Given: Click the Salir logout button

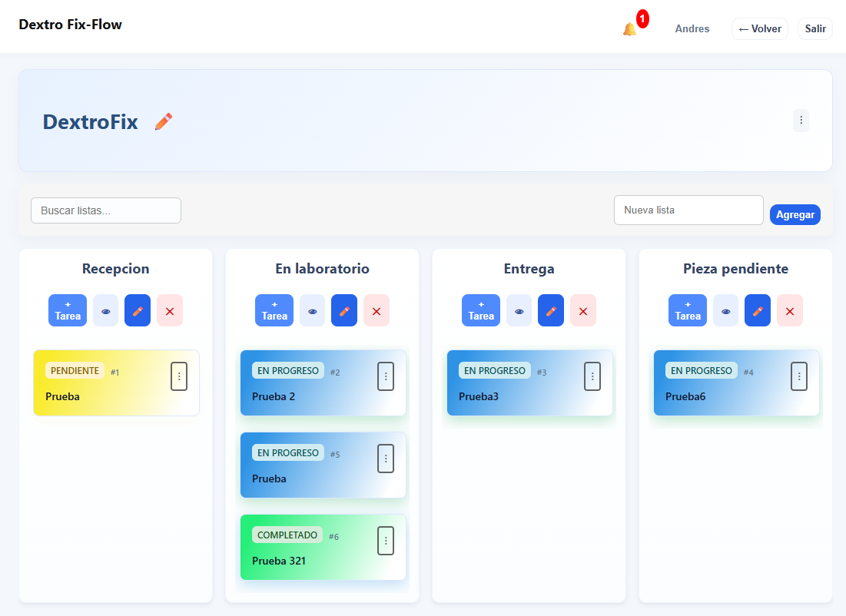Looking at the screenshot, I should coord(815,29).
